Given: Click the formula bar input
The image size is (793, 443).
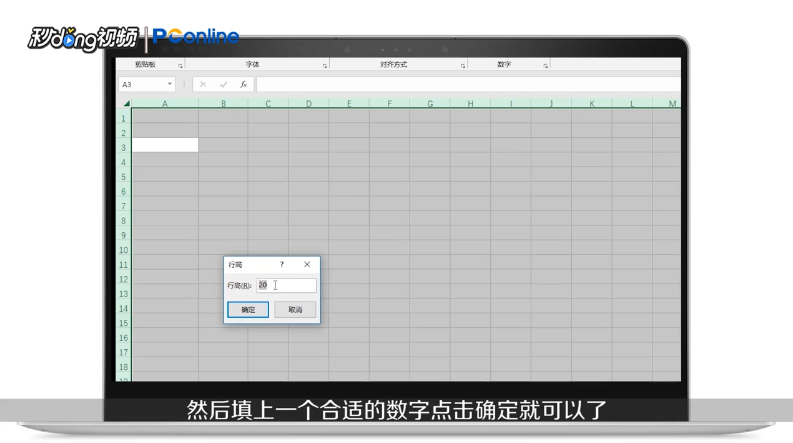Looking at the screenshot, I should [468, 84].
